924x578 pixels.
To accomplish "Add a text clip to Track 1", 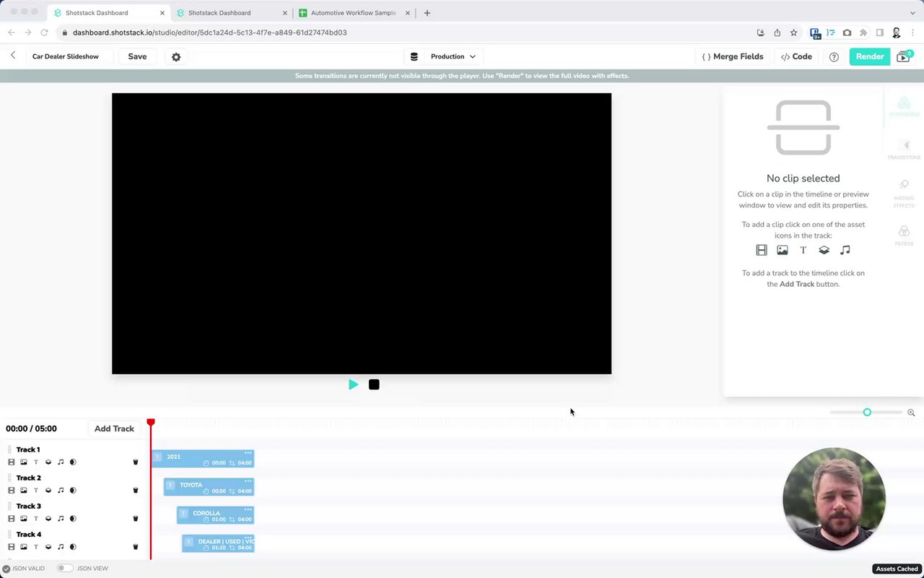I will pyautogui.click(x=36, y=462).
